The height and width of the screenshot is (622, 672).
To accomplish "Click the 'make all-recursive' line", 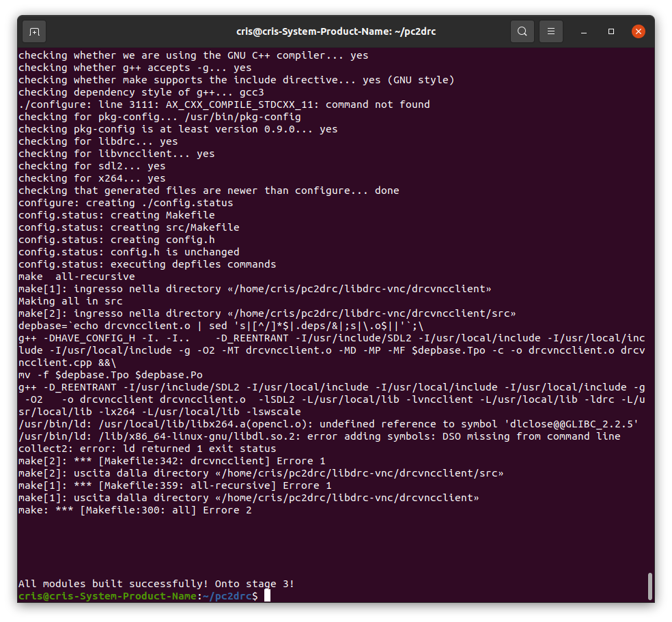I will tap(76, 277).
